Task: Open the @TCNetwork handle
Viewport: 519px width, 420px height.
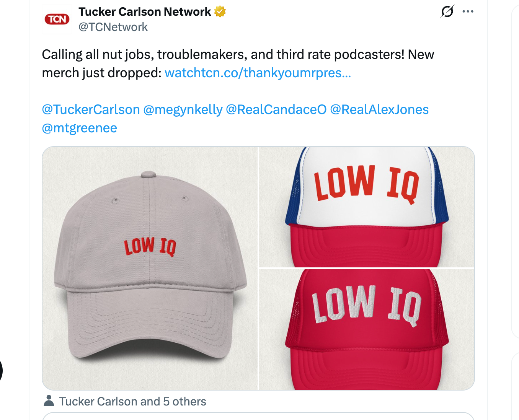Action: (113, 27)
